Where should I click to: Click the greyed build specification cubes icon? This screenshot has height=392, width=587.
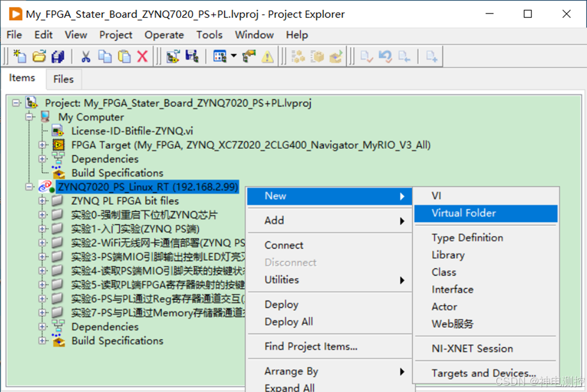pos(299,56)
